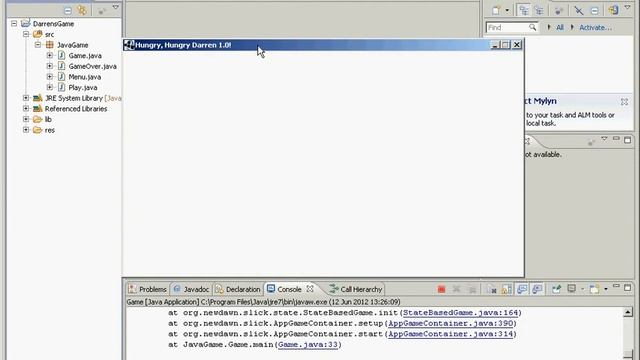Open Display Selected Console dropdown arrow

click(582, 289)
